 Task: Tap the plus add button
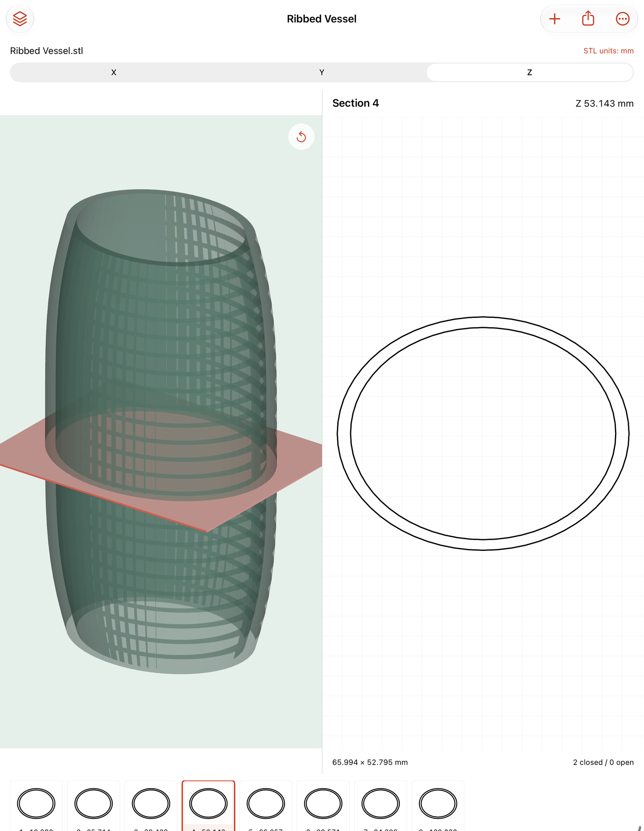pos(555,19)
